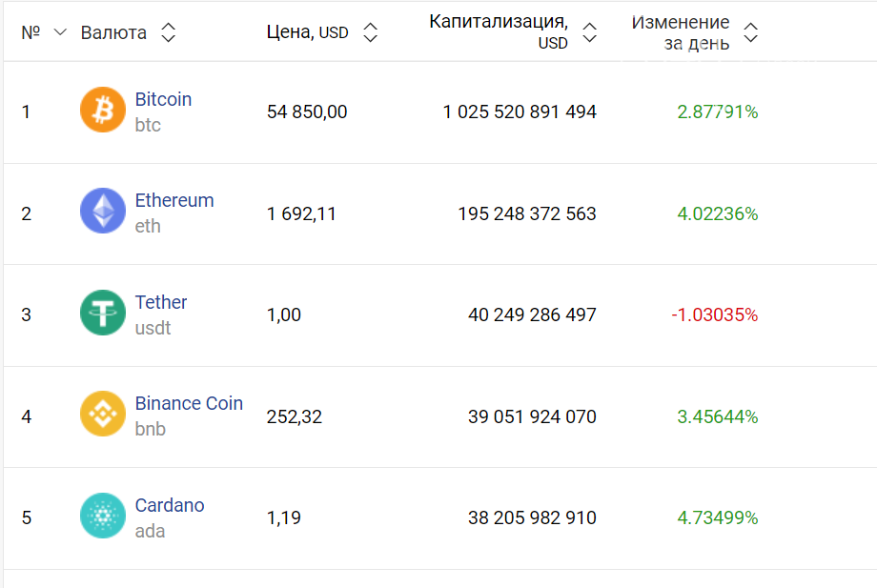Click the Ethereum diamond logo icon
Viewport: 877px width, 588px height.
click(x=103, y=211)
